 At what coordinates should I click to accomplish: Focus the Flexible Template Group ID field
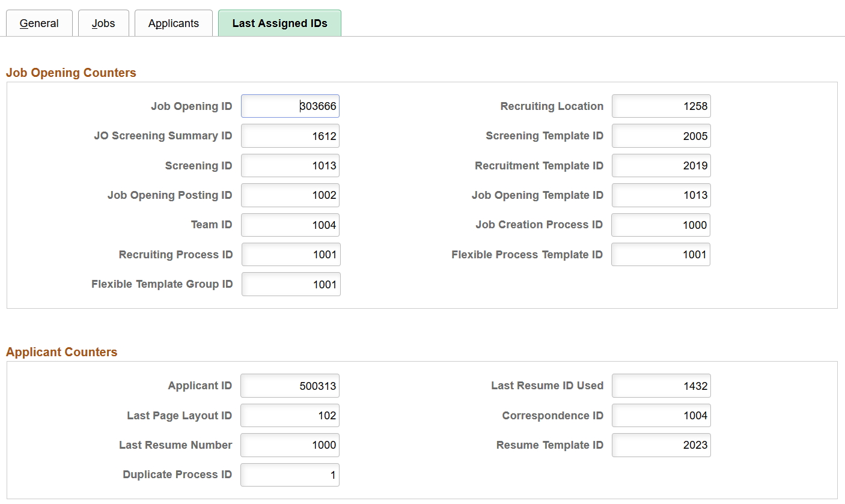[x=291, y=285]
